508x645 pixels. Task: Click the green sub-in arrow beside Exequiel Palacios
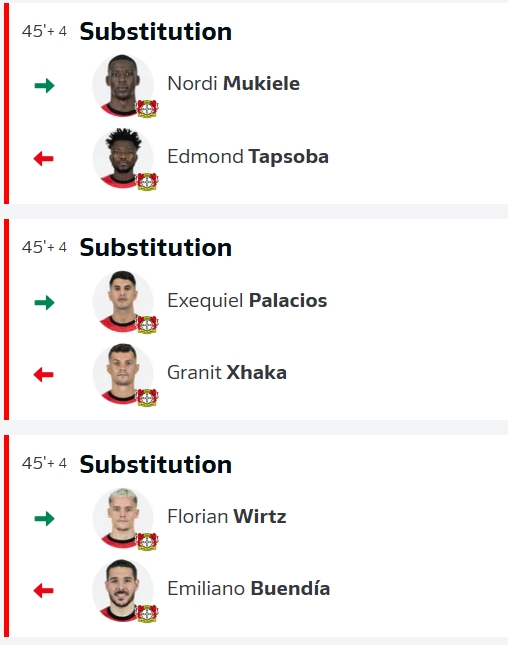[44, 302]
